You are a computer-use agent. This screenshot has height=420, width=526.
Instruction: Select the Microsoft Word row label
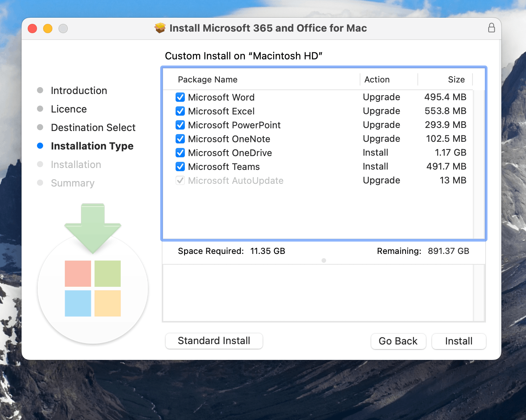point(221,97)
